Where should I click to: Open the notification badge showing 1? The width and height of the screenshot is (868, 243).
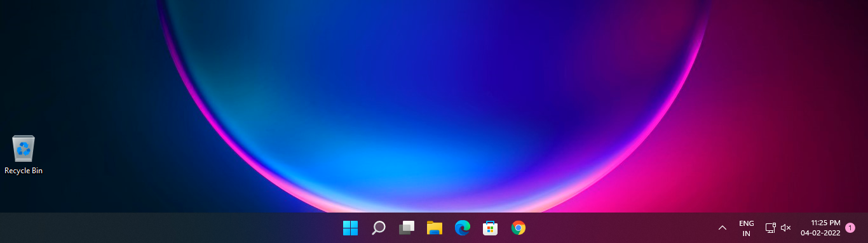850,228
